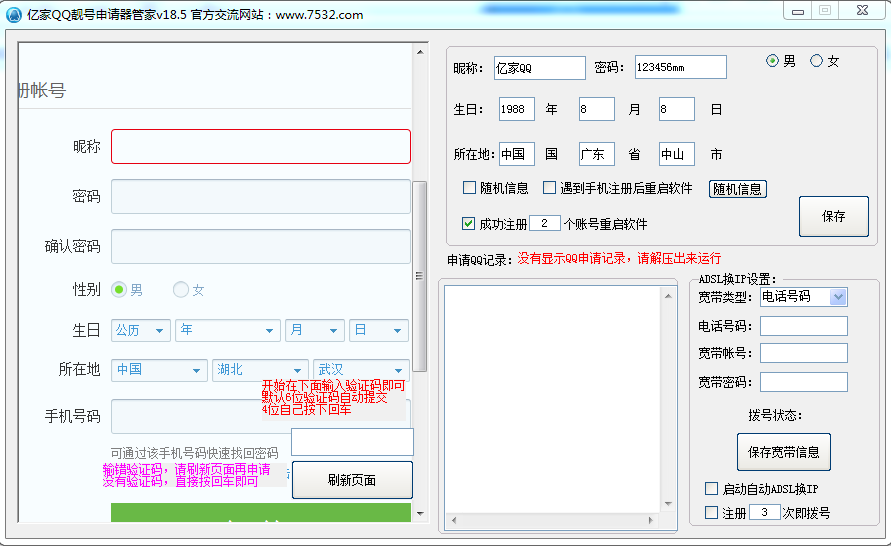This screenshot has height=546, width=891.
Task: Select the 男 radio button at top right
Action: coord(772,61)
